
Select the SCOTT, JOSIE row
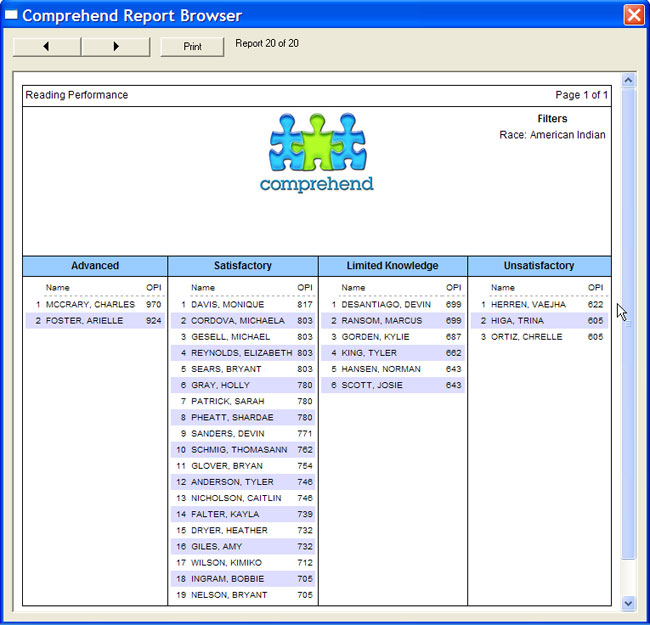pyautogui.click(x=393, y=385)
